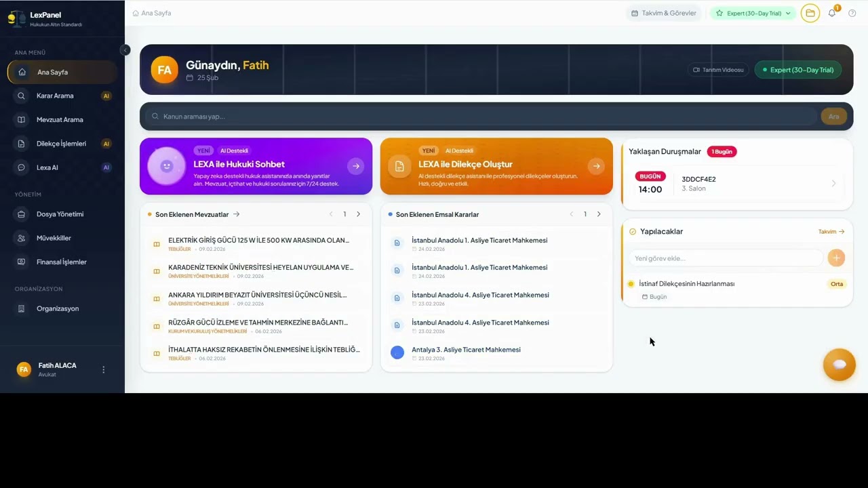This screenshot has height=488, width=868.
Task: Open Ana Sayfa in sidebar
Action: [62, 72]
